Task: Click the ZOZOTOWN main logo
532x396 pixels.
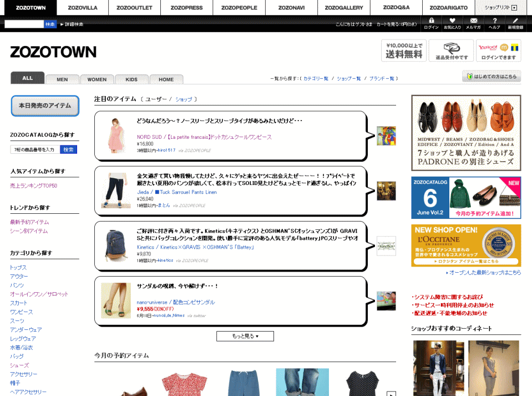Action: [53, 52]
